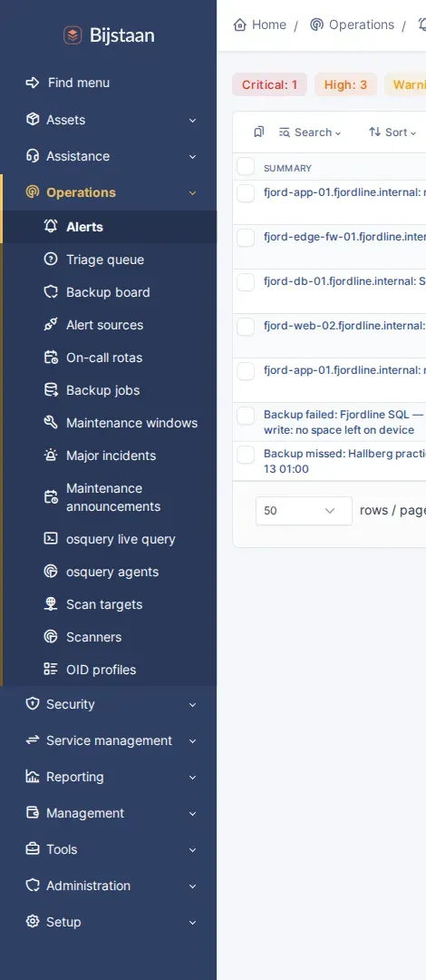Check the Backup failed Fjordline SQL checkbox

(x=246, y=416)
